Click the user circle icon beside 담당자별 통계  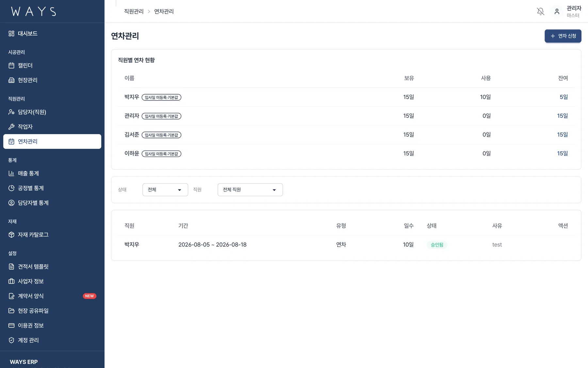pos(11,203)
